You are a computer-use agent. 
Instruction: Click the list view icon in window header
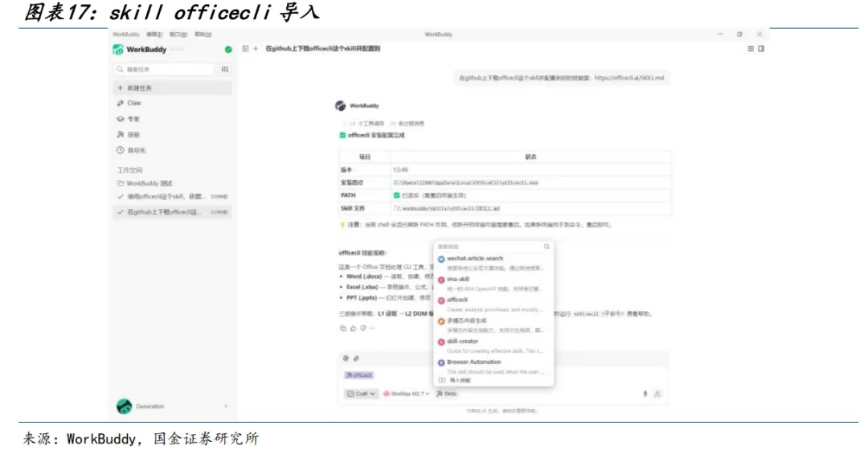click(x=751, y=49)
